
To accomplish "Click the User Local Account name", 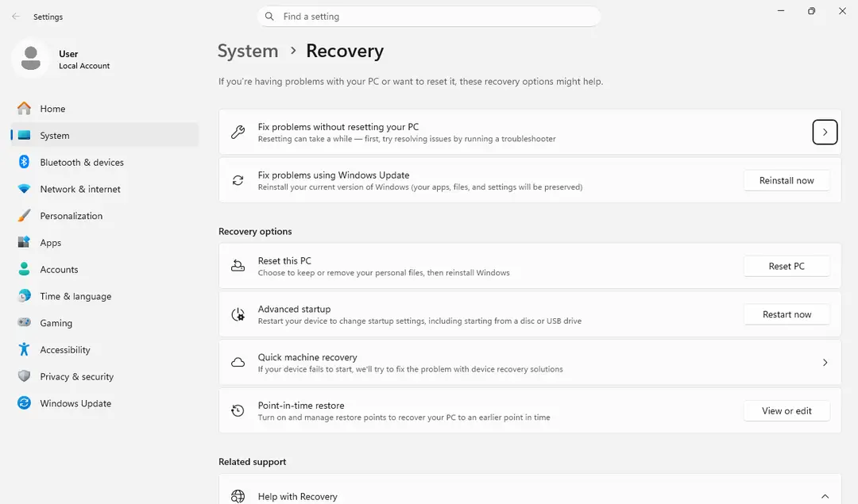I will tap(84, 60).
